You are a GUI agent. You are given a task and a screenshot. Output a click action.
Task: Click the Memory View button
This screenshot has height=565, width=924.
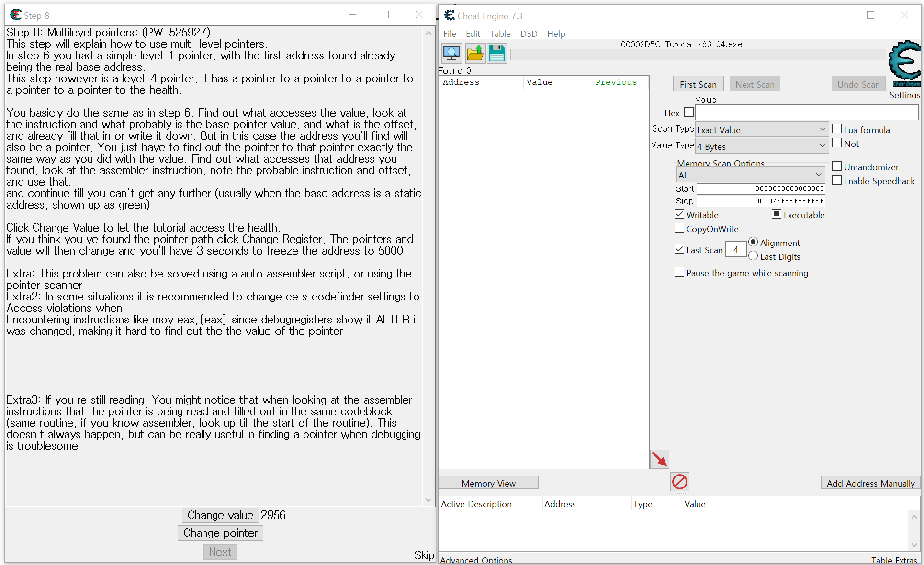488,483
